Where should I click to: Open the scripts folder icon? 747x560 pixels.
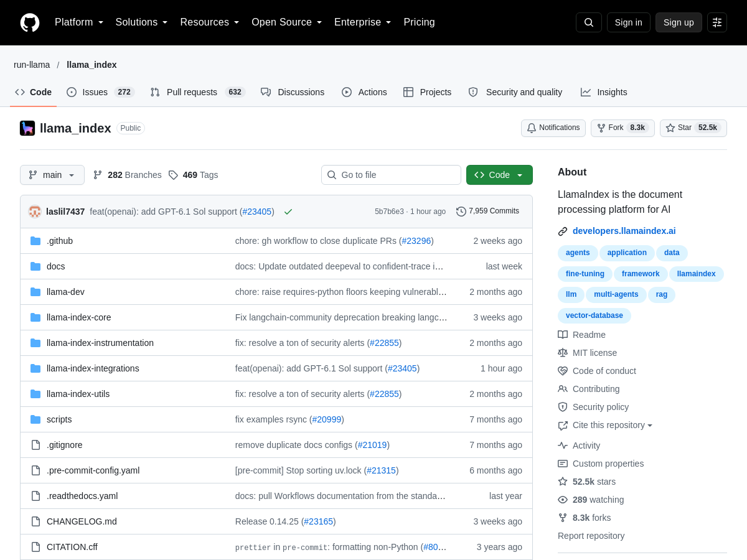[35, 419]
